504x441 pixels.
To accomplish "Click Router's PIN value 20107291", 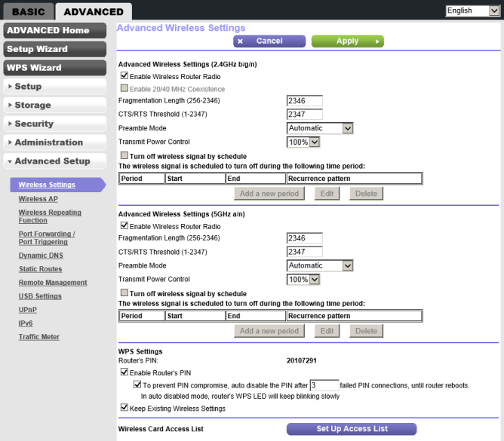I will click(302, 360).
